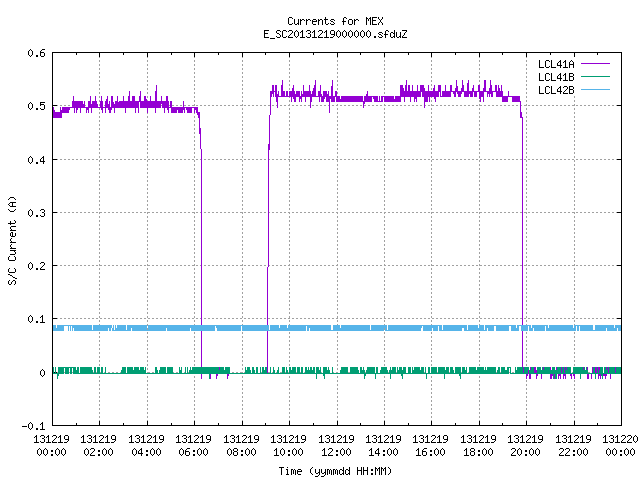Click the y-axis value 0.5
640x480 pixels.
click(36, 106)
